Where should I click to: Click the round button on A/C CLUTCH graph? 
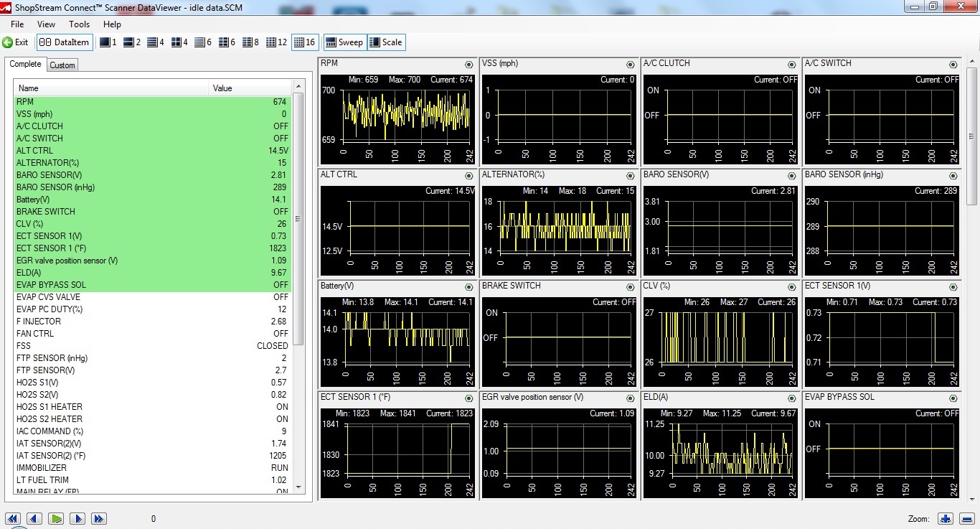[792, 65]
